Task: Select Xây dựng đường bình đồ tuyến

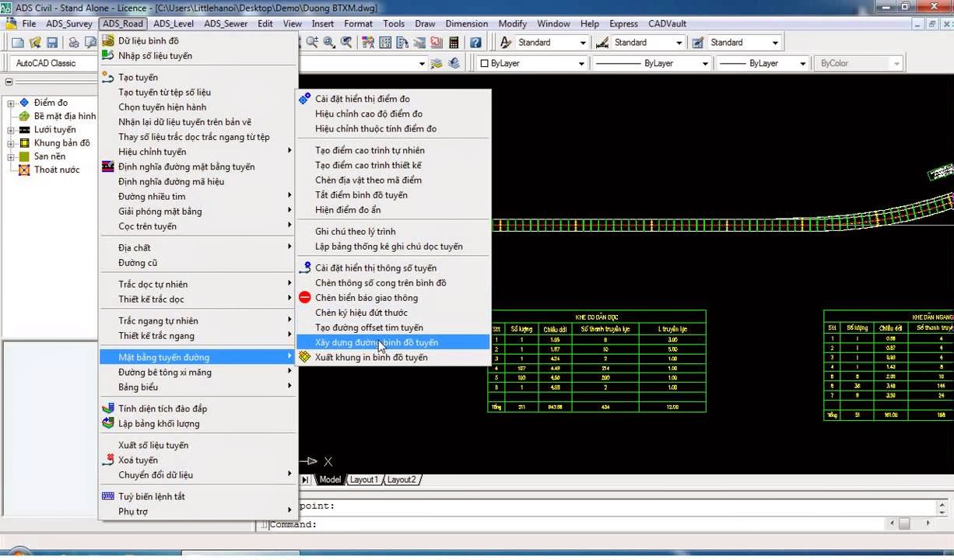Action: (x=376, y=342)
